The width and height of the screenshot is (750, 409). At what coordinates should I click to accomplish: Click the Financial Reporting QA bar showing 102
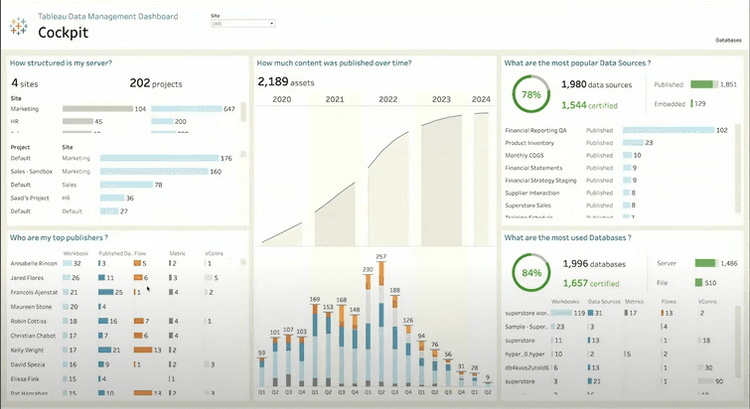pos(668,130)
